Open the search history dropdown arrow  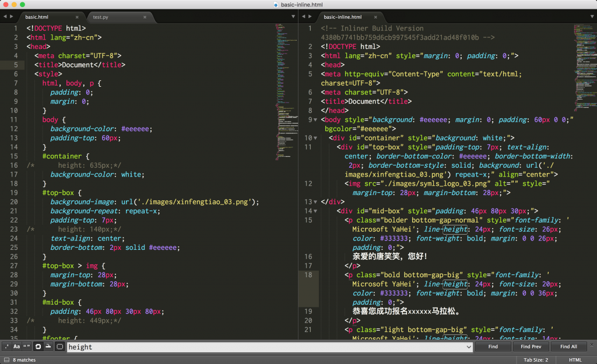[469, 347]
